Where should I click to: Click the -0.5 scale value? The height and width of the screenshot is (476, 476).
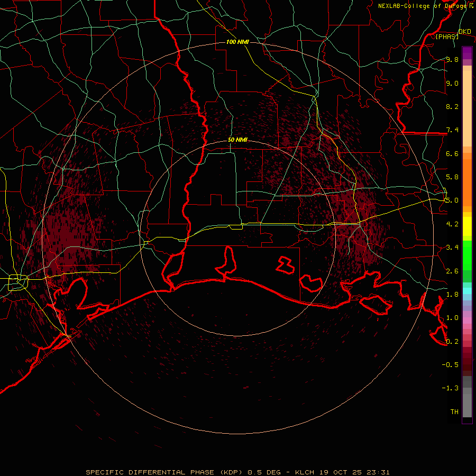(x=450, y=365)
